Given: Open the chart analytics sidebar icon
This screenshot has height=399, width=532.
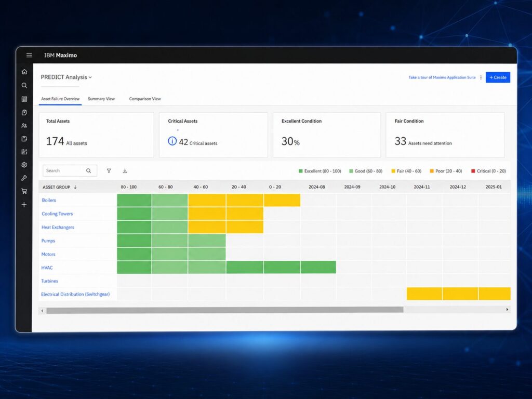Looking at the screenshot, I should [x=24, y=152].
